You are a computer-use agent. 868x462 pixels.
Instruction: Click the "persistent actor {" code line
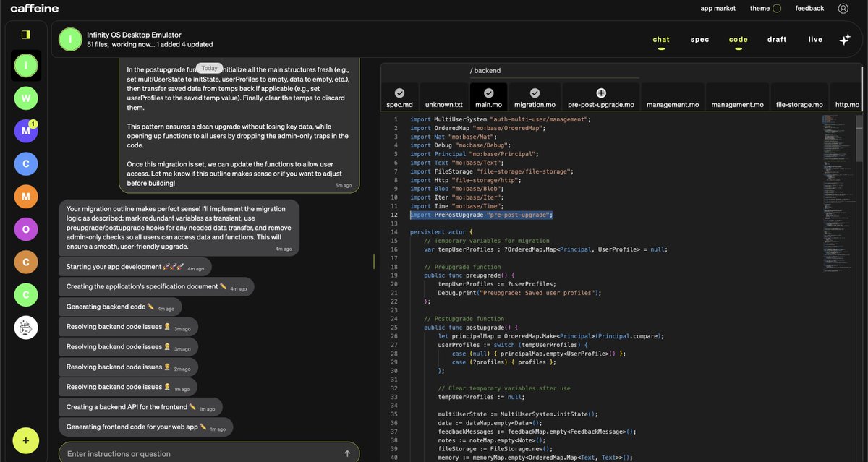(x=441, y=232)
